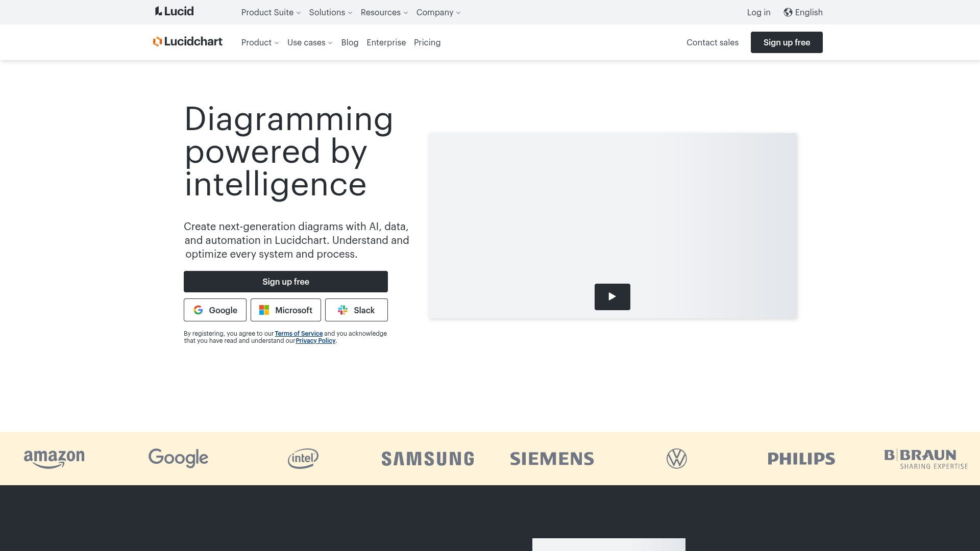Open the Product dropdown in Lucidchart nav

pos(260,42)
